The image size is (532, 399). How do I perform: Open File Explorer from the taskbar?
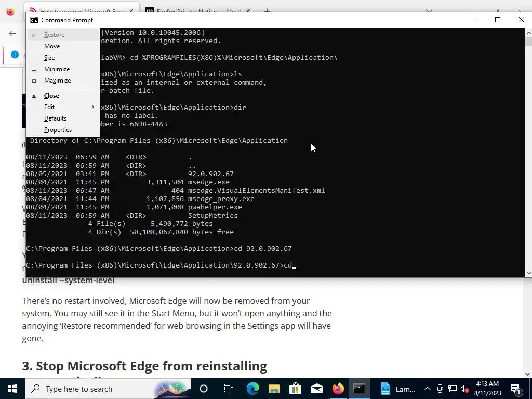[274, 389]
